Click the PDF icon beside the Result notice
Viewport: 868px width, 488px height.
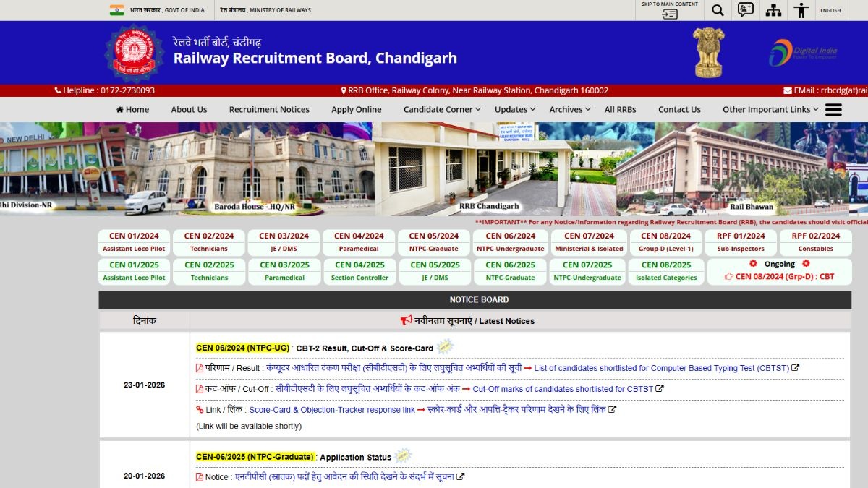[x=199, y=368]
